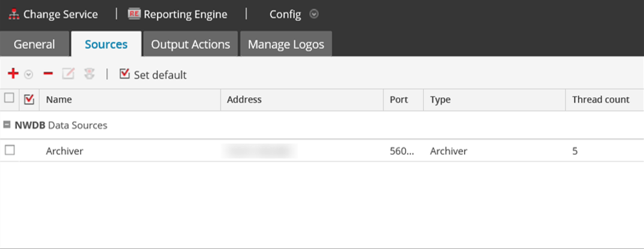The image size is (644, 249).
Task: Click the Reporting Engine RE icon
Action: tap(134, 14)
